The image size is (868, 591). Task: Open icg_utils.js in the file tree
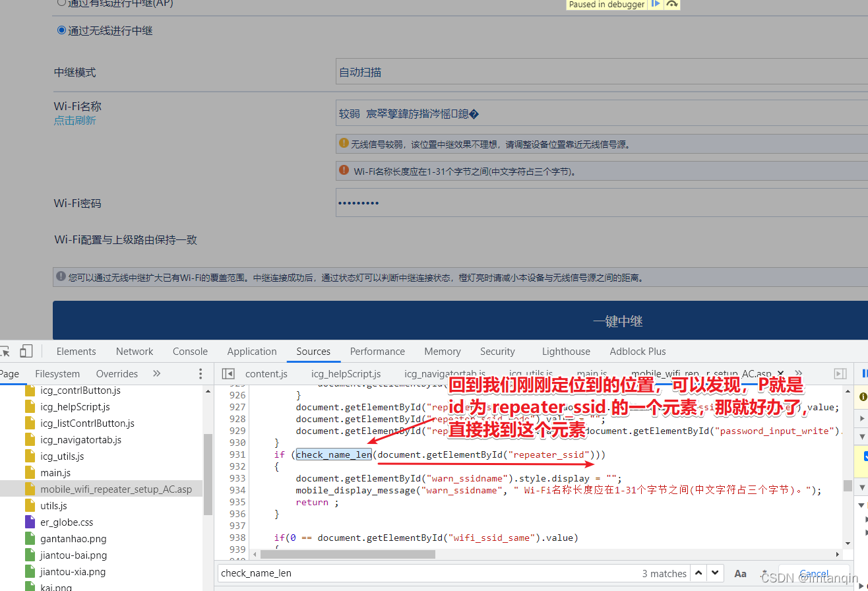(x=61, y=456)
